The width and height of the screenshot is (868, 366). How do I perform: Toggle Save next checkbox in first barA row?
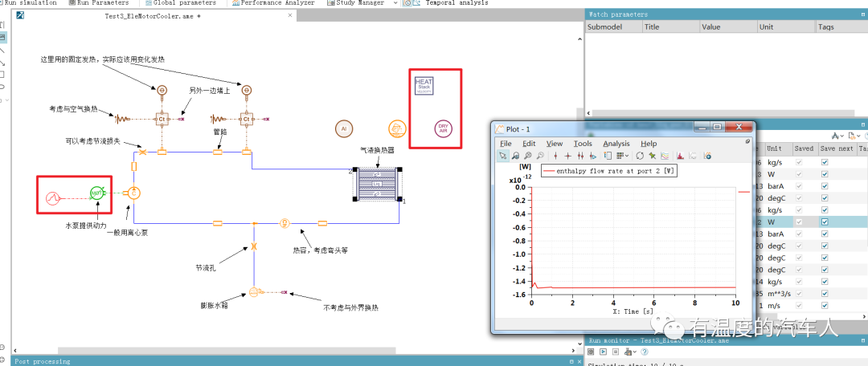825,186
